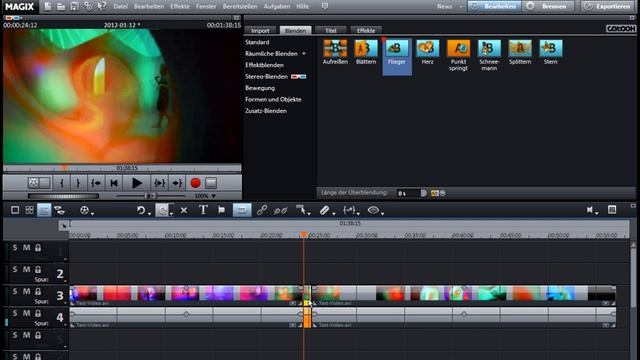640x360 pixels.
Task: Open the Fenster menu
Action: point(206,7)
